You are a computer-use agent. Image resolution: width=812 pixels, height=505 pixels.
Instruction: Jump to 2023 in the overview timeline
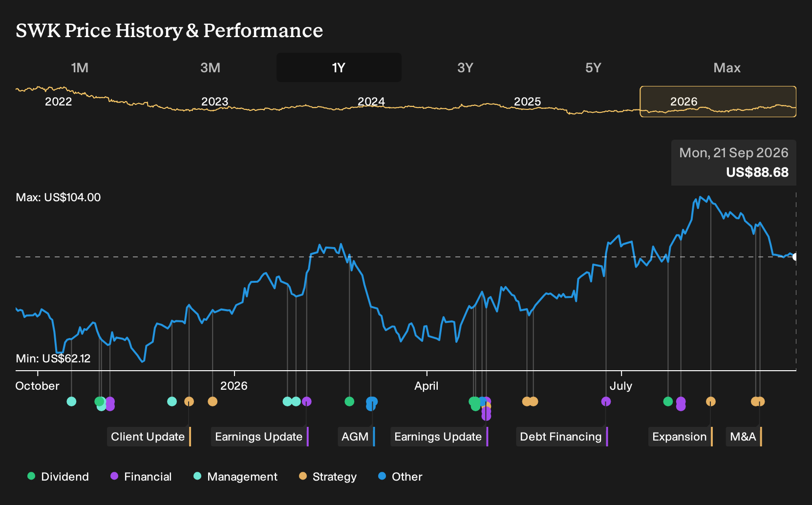point(214,102)
